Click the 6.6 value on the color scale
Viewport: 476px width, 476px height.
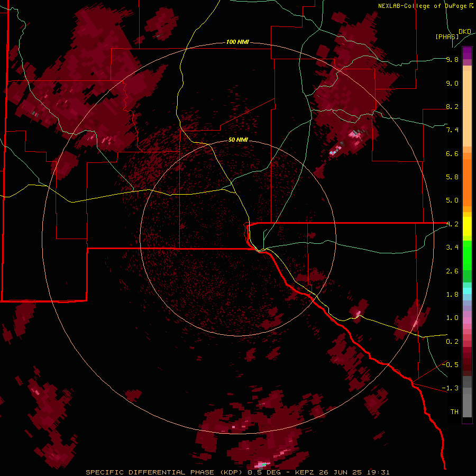tap(452, 154)
